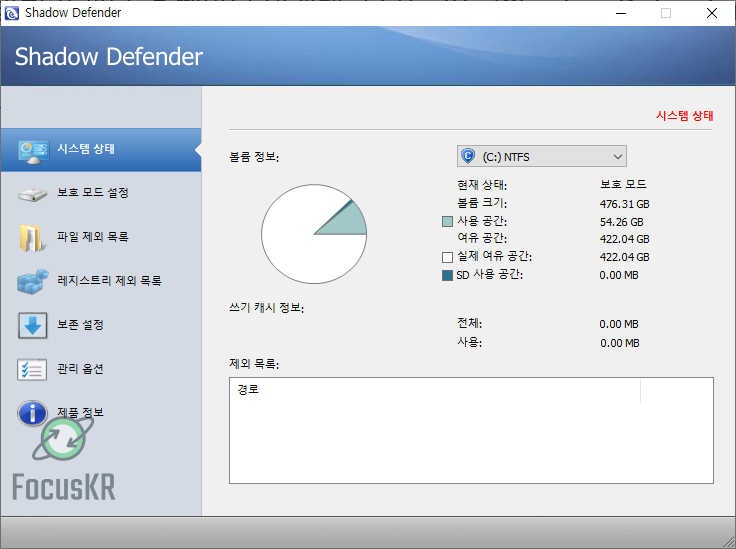The image size is (736, 549).
Task: Click the dropdown chevron of volume selector
Action: click(618, 157)
